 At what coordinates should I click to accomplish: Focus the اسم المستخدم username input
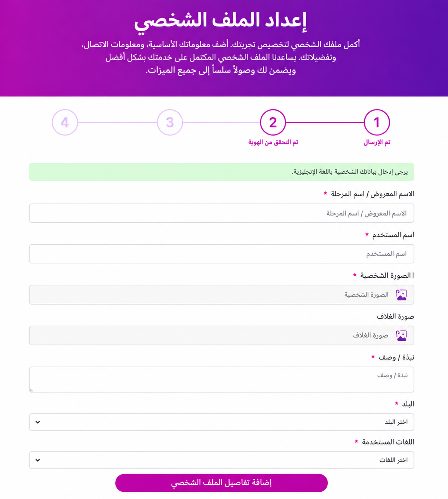[222, 254]
